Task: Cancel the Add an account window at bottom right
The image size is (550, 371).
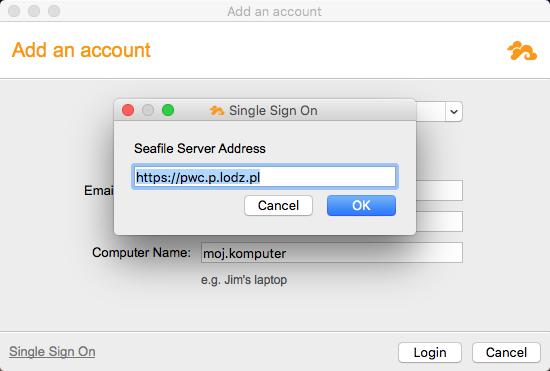Action: [x=506, y=352]
